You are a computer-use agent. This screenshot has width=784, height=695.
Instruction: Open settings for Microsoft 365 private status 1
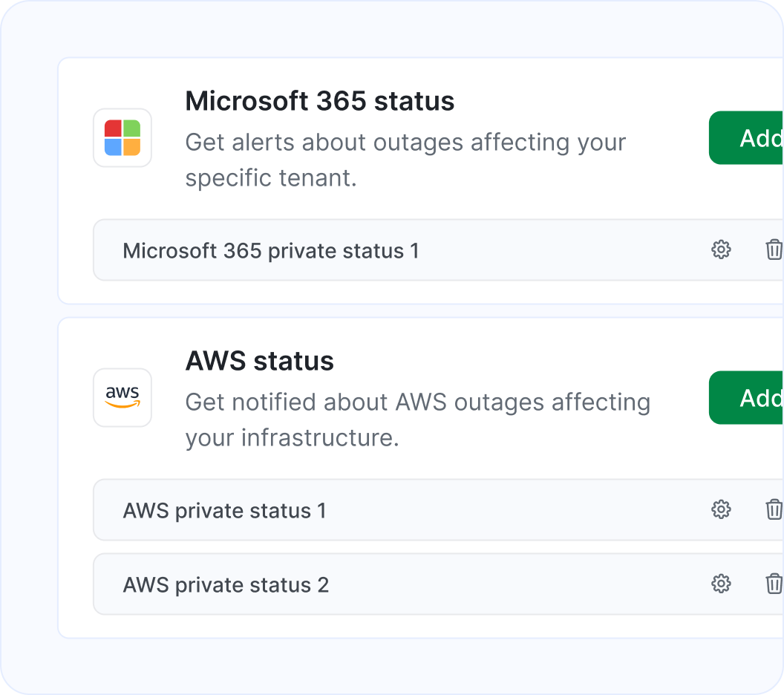720,250
